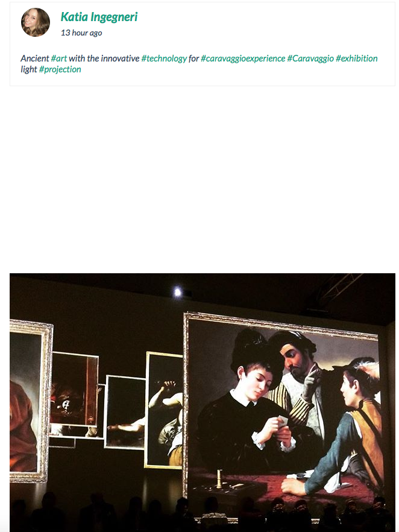399x532 pixels.
Task: Click the word "Ancient" in the post
Action: [35, 59]
